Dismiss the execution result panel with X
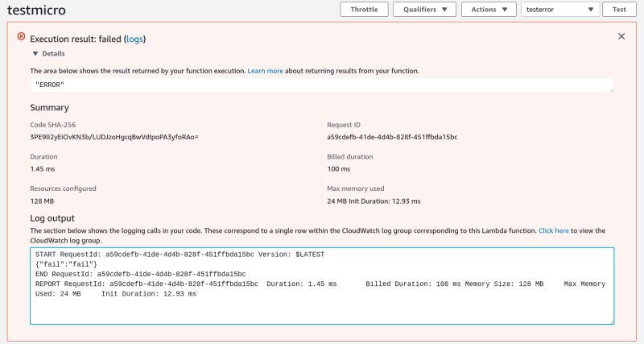This screenshot has height=344, width=644. click(x=621, y=36)
